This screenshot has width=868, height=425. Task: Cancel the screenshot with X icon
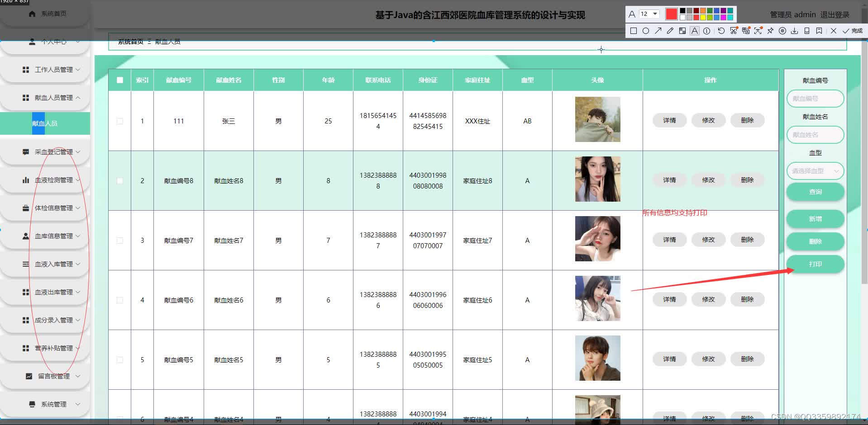(x=834, y=31)
